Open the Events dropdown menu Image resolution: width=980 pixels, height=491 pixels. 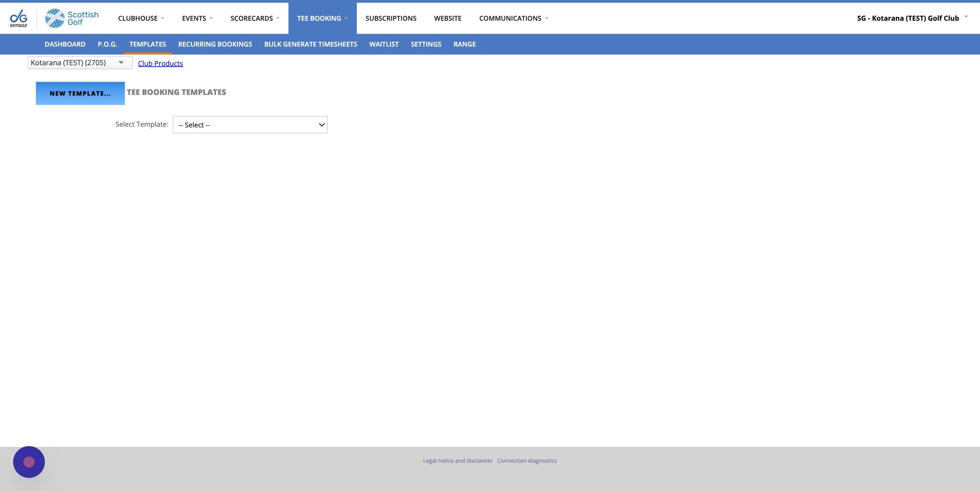click(x=197, y=18)
